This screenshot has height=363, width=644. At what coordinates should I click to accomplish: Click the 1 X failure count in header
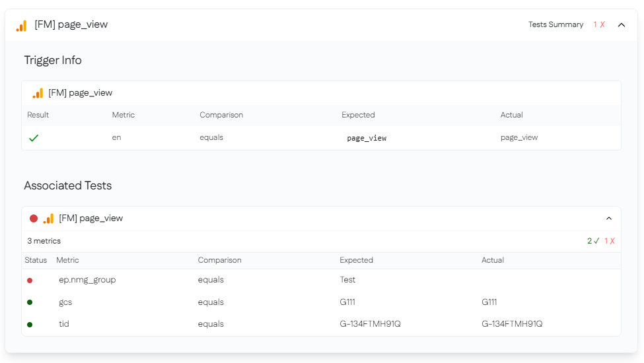[x=599, y=24]
